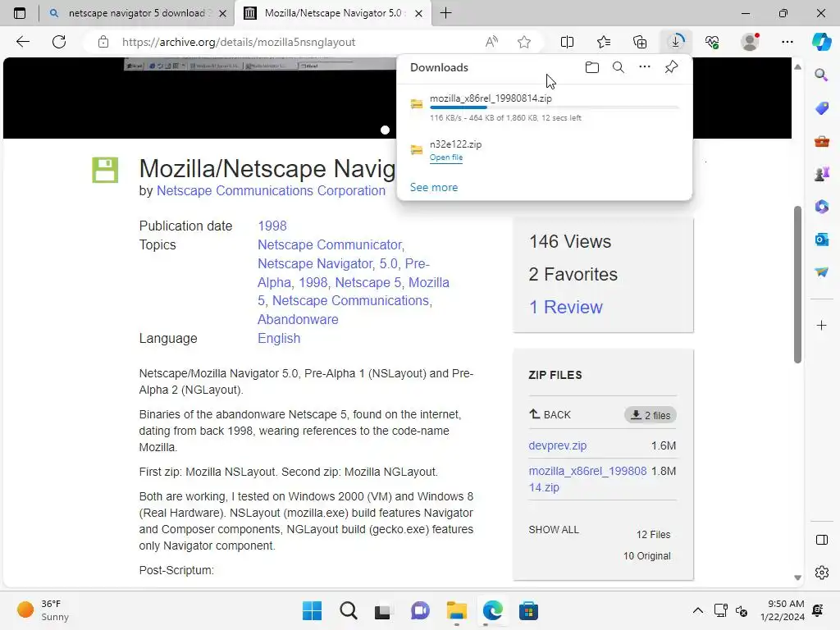The width and height of the screenshot is (840, 630).
Task: Click the 2 files download button
Action: [650, 415]
